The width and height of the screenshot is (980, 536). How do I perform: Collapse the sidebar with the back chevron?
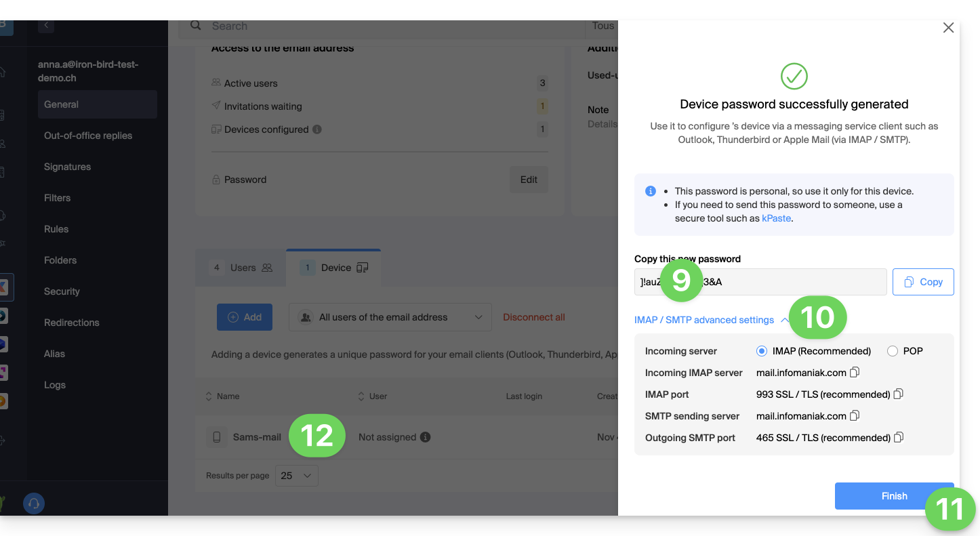(x=46, y=25)
